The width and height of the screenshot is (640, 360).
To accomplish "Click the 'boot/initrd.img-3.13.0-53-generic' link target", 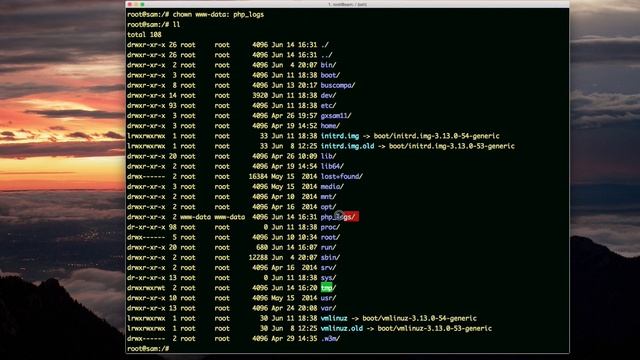I will tap(451, 146).
